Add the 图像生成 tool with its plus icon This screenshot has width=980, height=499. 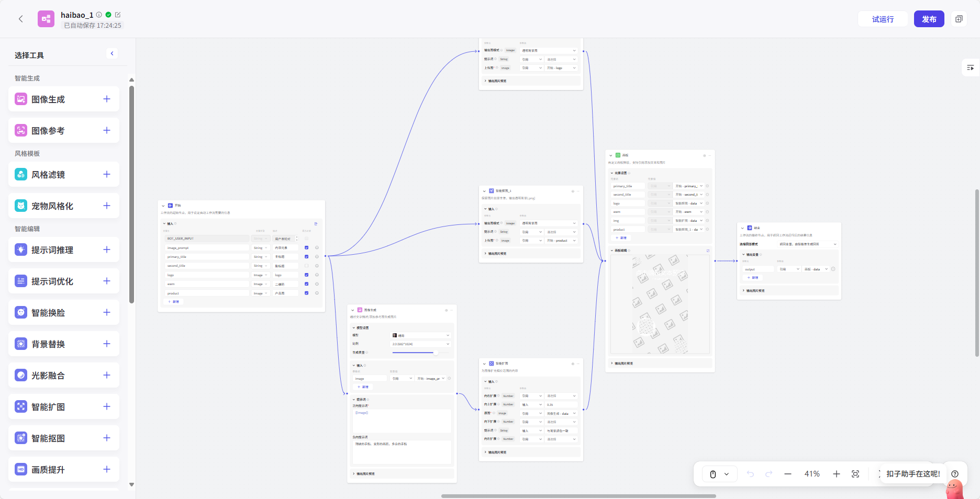tap(107, 99)
